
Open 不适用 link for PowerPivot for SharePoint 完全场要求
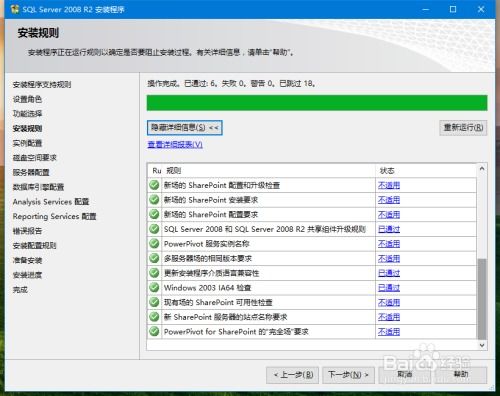tap(389, 332)
